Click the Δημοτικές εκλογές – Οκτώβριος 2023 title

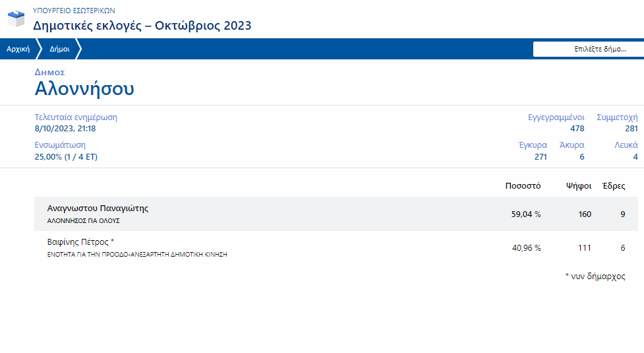[x=142, y=26]
